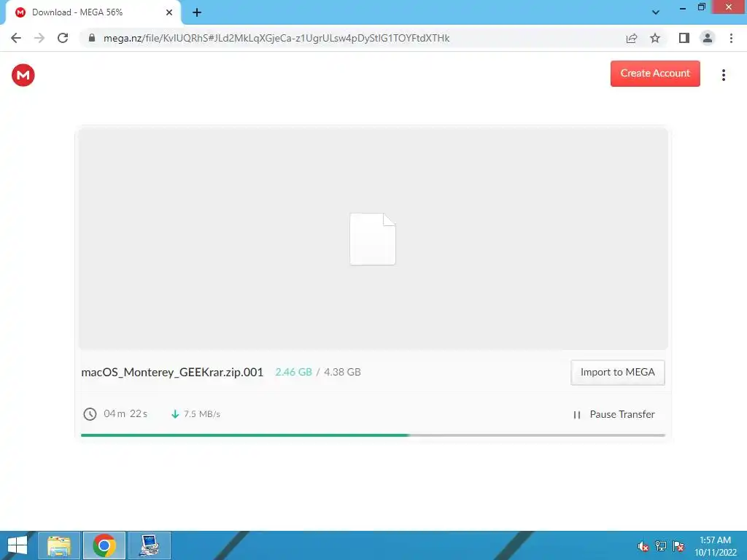Go forward in Chrome
The height and width of the screenshot is (560, 747).
[39, 38]
